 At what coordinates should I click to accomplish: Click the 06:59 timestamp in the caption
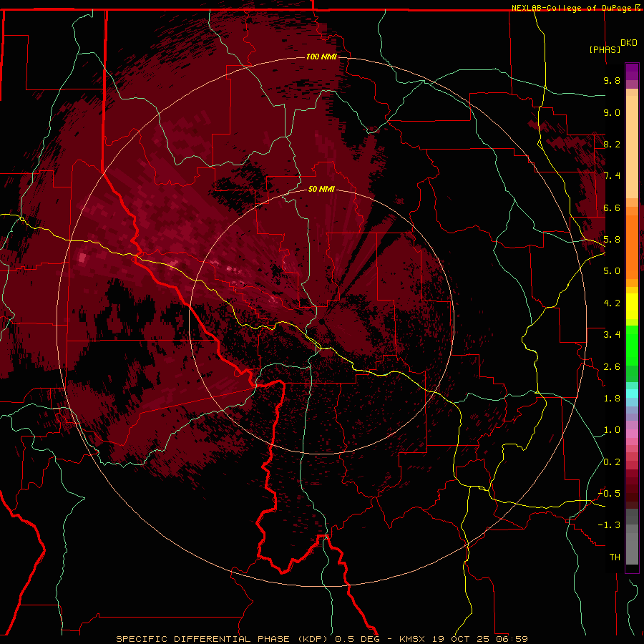(x=512, y=639)
